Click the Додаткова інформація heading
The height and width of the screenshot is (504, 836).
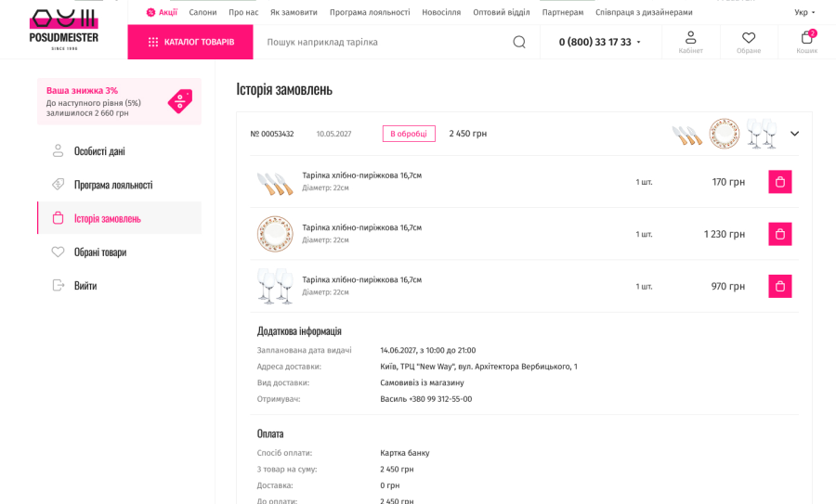point(299,331)
